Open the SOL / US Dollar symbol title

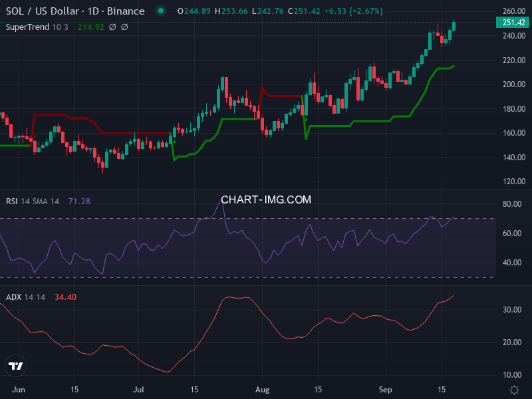click(75, 11)
